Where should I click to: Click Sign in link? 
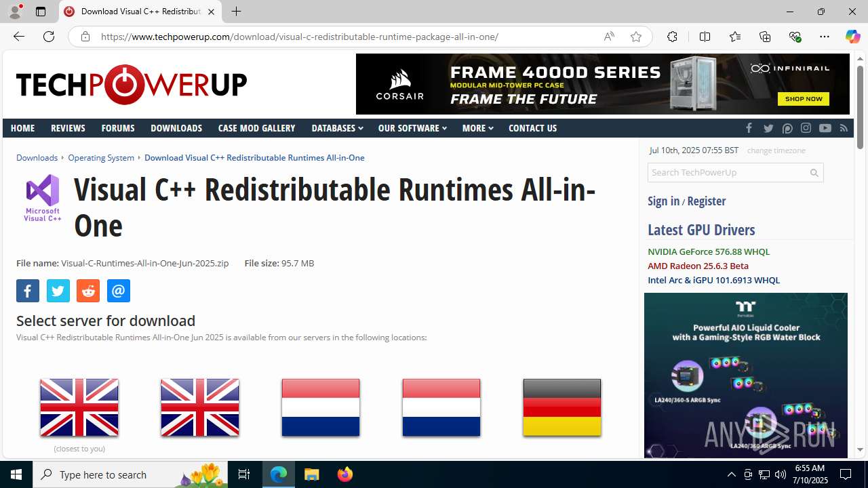tap(663, 201)
